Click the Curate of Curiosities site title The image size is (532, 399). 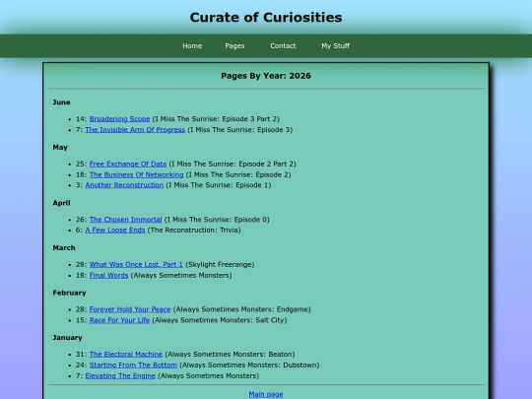[266, 18]
